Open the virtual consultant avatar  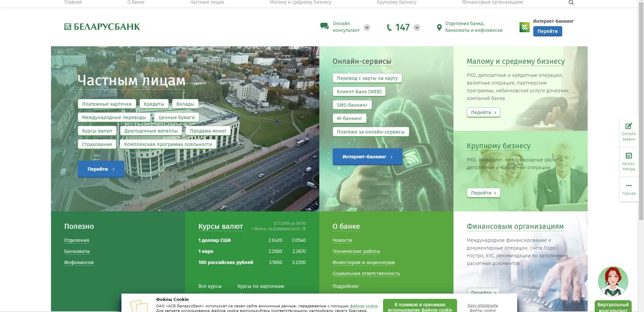coord(613,282)
